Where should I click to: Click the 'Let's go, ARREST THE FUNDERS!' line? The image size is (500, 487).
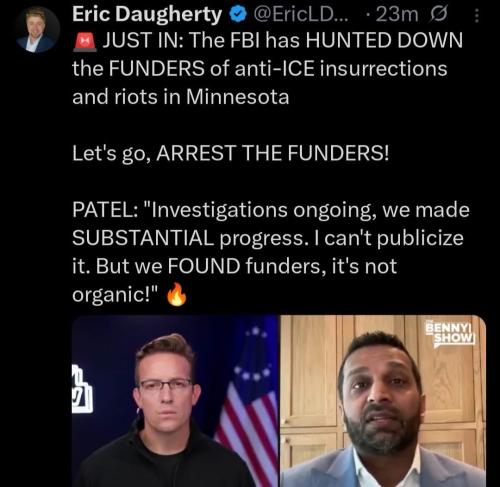[231, 153]
